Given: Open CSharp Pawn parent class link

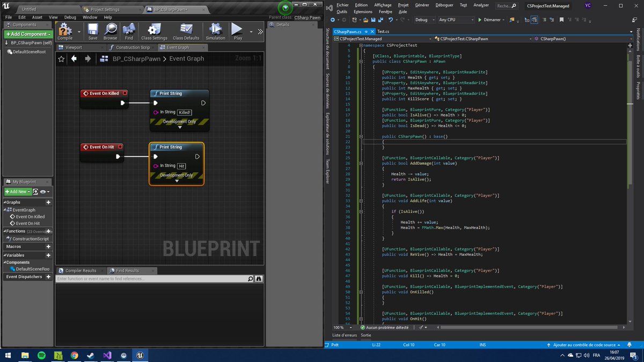Looking at the screenshot, I should tap(308, 18).
